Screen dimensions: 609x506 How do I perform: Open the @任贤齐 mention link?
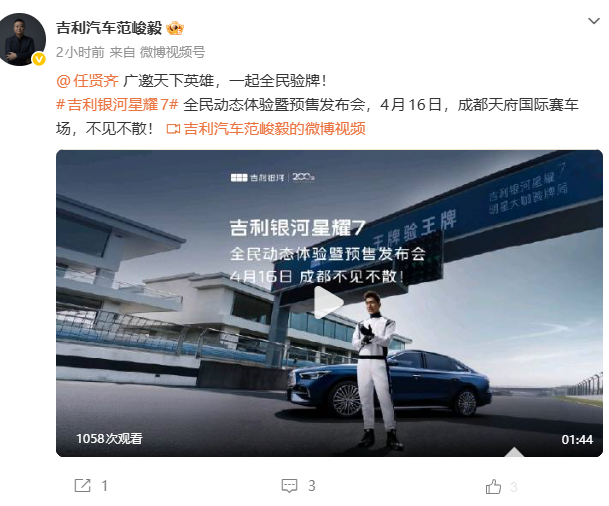[87, 81]
